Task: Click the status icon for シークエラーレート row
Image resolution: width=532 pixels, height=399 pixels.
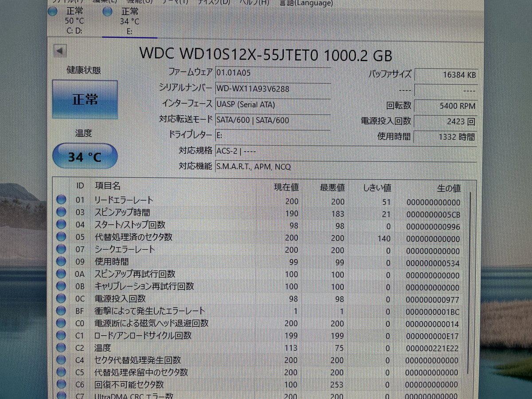Action: (x=61, y=250)
